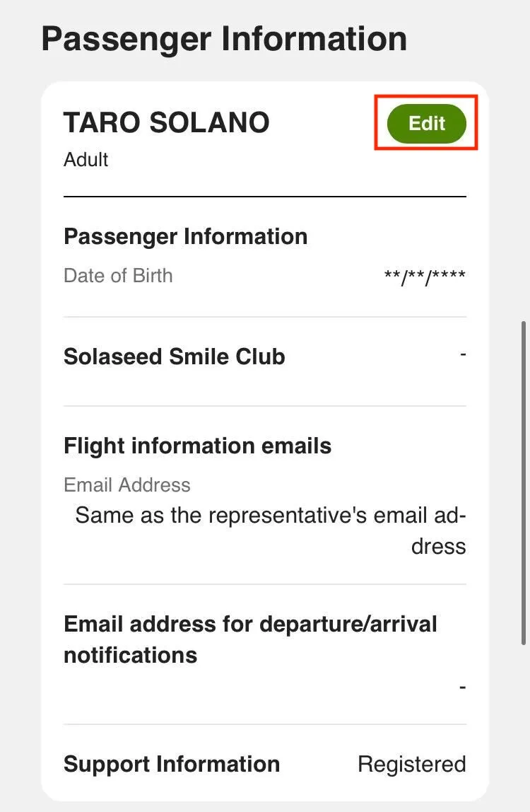
Task: Click the large Passenger Information page title
Action: pos(224,38)
